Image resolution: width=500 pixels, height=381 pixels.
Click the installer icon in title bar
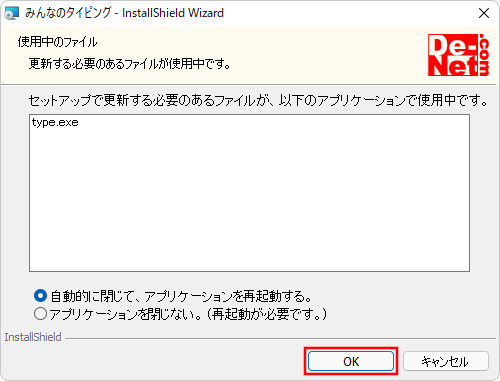[11, 13]
